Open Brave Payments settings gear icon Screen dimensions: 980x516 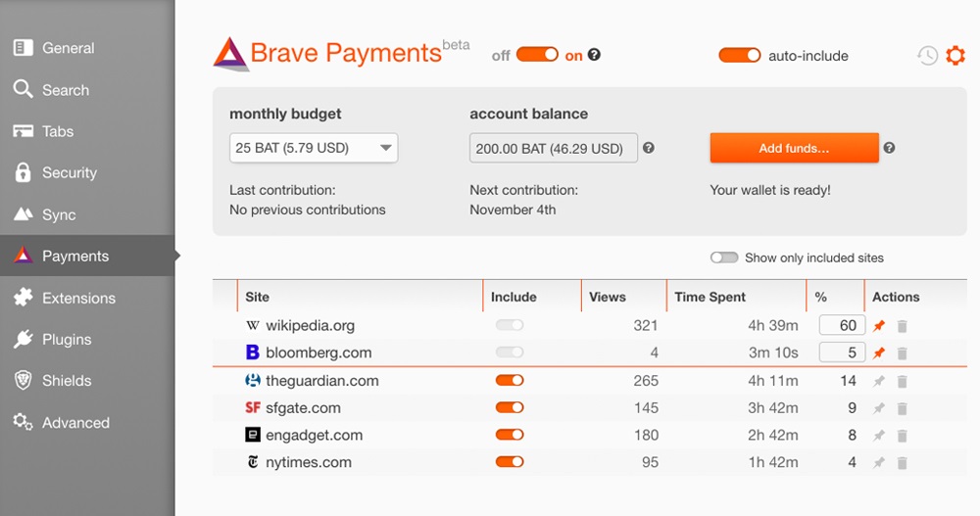pyautogui.click(x=955, y=56)
